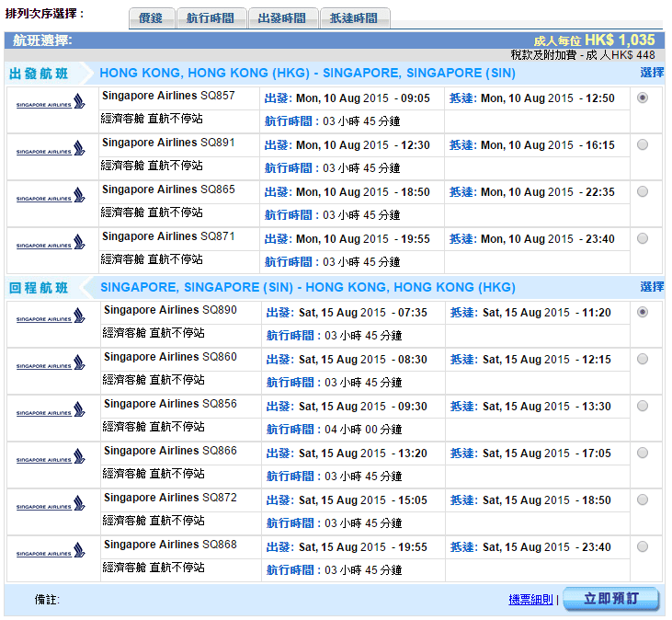
Task: Select departing flight SQ865 at 18:50
Action: click(x=642, y=191)
